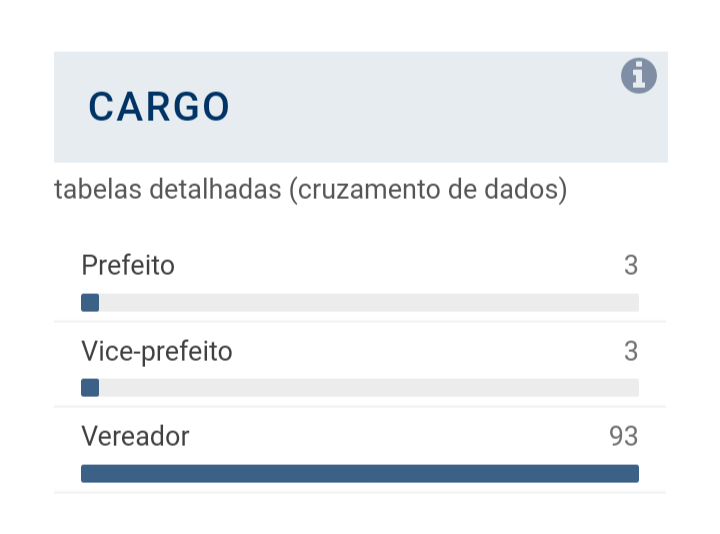
Task: Click the grey empty portion of Vice-prefeito bar
Action: (x=369, y=388)
